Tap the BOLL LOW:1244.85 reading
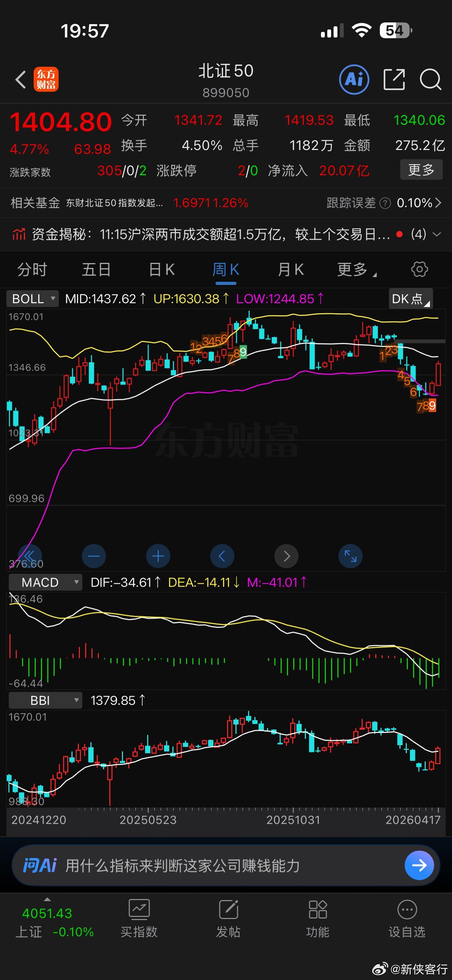 click(x=280, y=299)
